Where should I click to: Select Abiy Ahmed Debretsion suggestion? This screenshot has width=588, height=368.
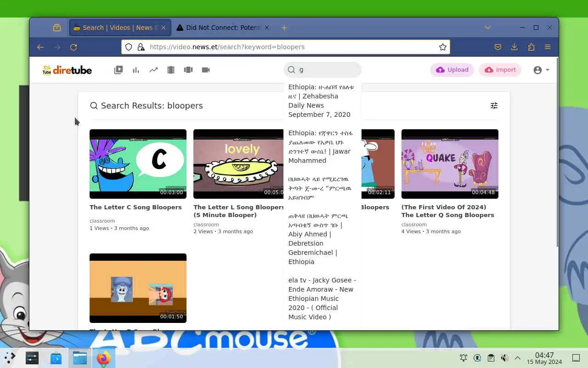tap(322, 239)
